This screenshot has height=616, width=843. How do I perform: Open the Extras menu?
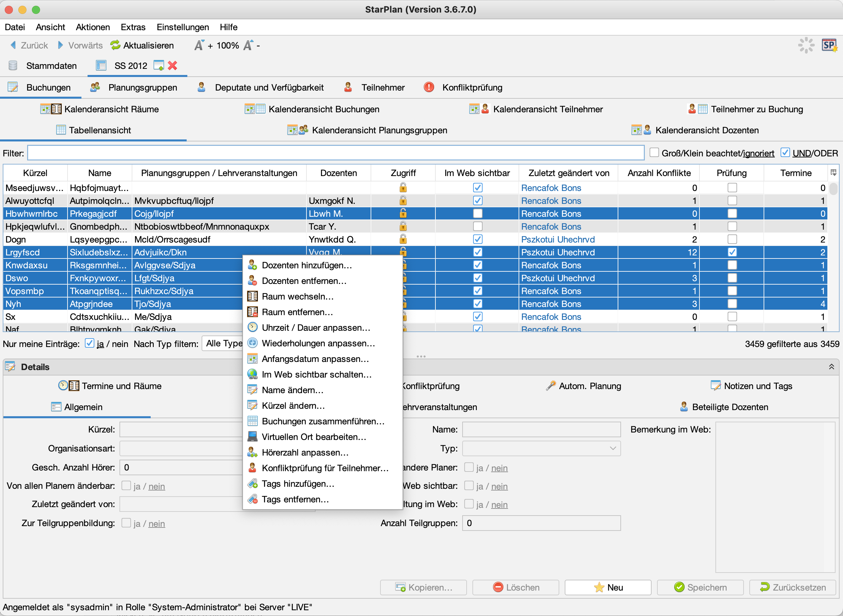coord(133,27)
